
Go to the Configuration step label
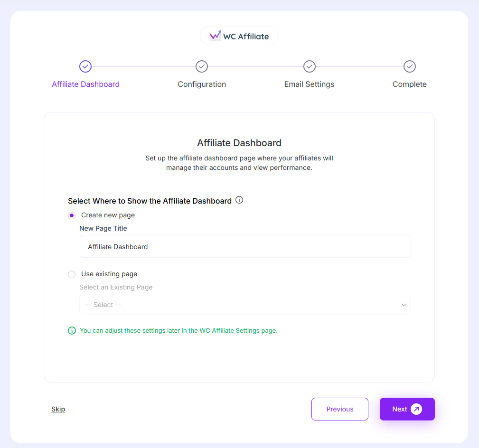click(202, 84)
